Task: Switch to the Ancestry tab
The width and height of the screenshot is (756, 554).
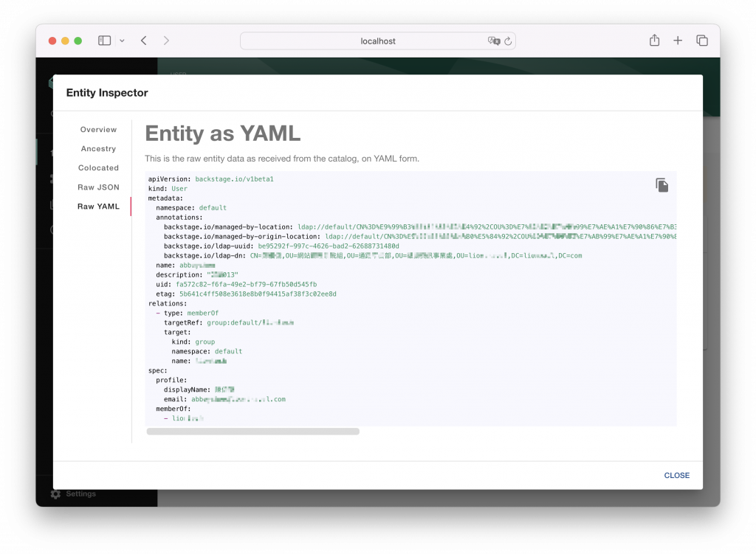Action: click(x=98, y=149)
